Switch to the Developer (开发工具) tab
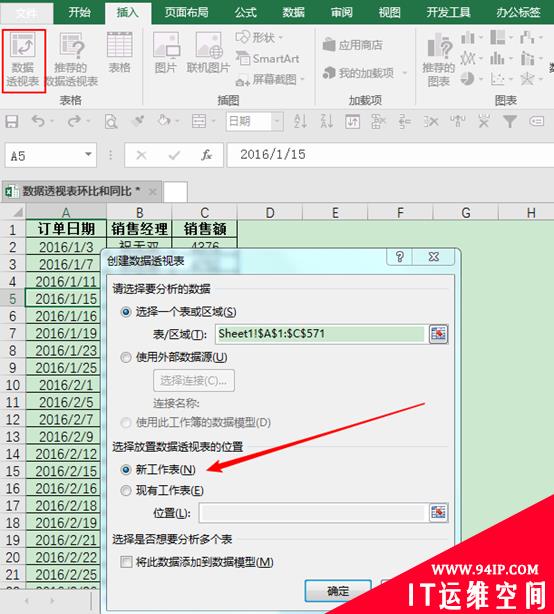This screenshot has height=614, width=554. (448, 13)
